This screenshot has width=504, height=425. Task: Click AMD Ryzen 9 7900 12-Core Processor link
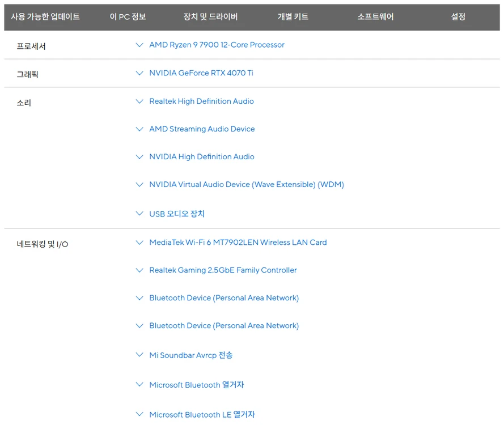click(x=217, y=45)
